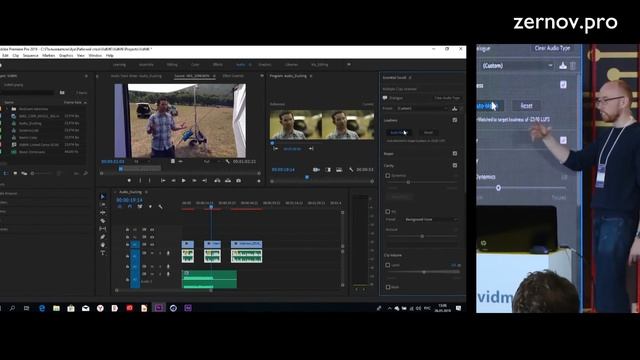This screenshot has width=640, height=360.
Task: Open the Graphics menu
Action: tap(66, 56)
